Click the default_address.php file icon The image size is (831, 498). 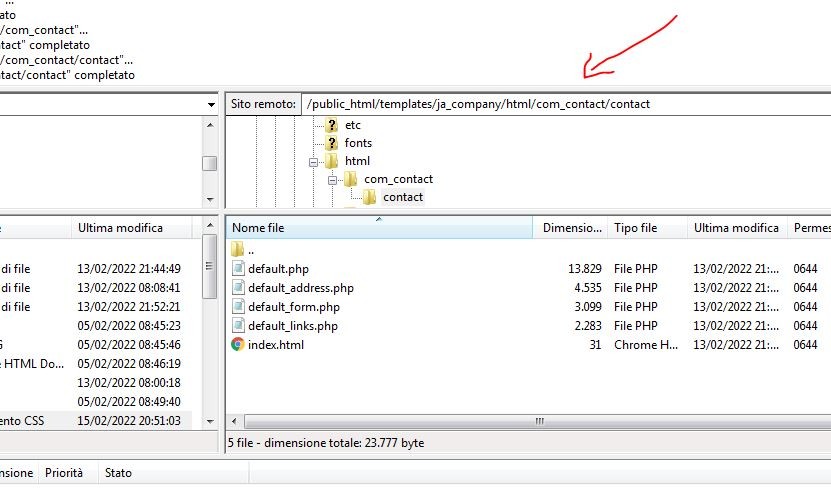(238, 288)
